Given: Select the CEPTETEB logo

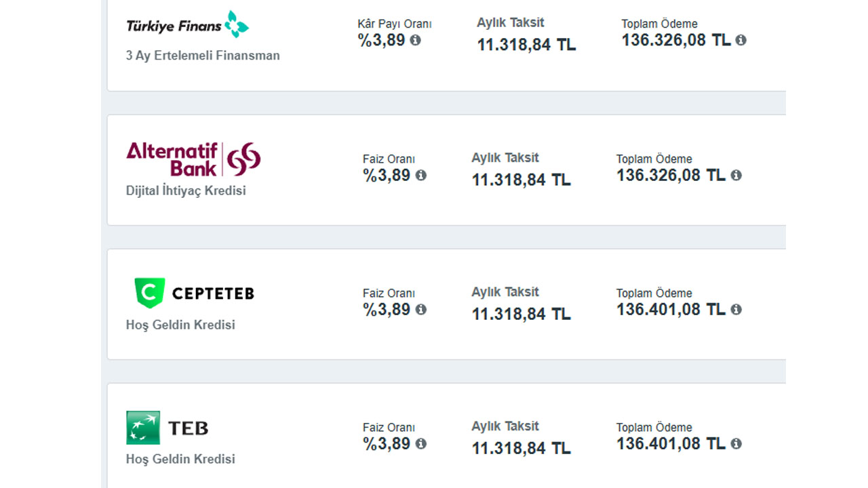Looking at the screenshot, I should (x=194, y=293).
